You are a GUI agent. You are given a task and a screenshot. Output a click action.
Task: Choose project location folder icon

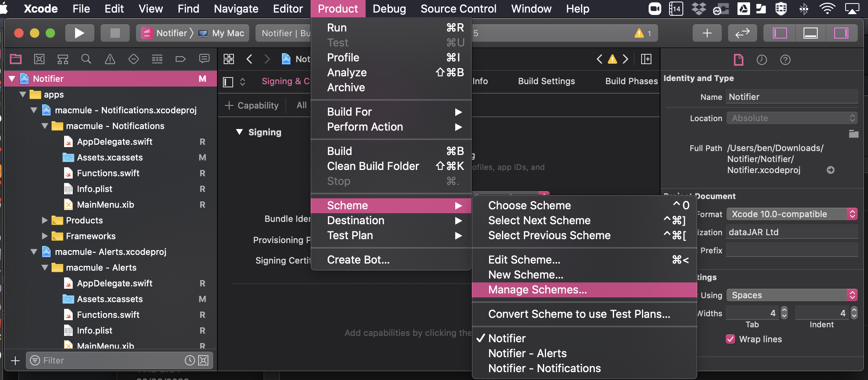tap(853, 134)
